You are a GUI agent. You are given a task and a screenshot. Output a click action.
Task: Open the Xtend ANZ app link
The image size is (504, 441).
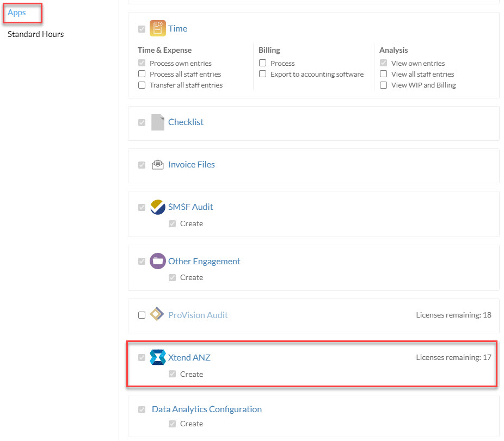[189, 357]
